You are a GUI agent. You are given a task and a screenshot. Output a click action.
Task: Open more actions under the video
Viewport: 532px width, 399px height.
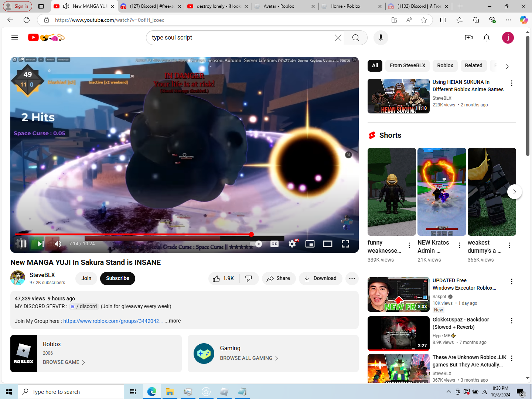pyautogui.click(x=352, y=279)
